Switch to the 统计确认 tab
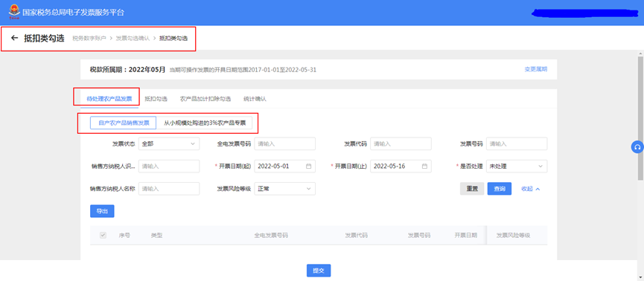This screenshot has width=644, height=281. tap(255, 99)
